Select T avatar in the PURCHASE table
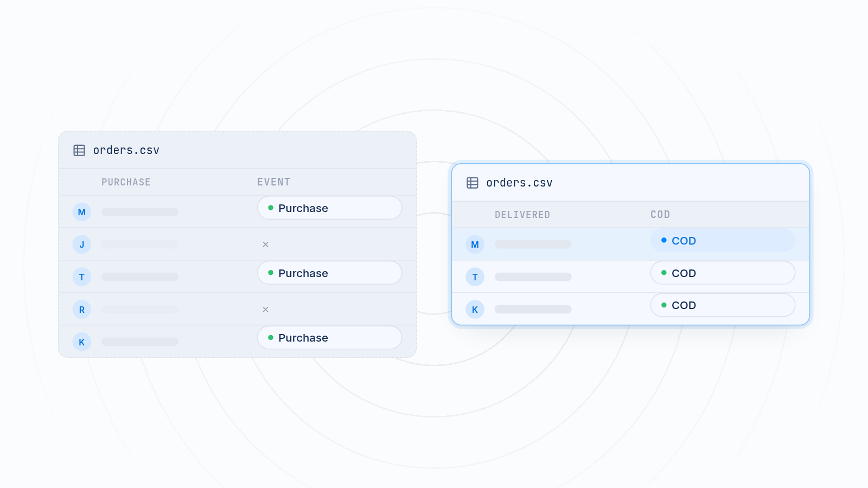 click(x=82, y=277)
